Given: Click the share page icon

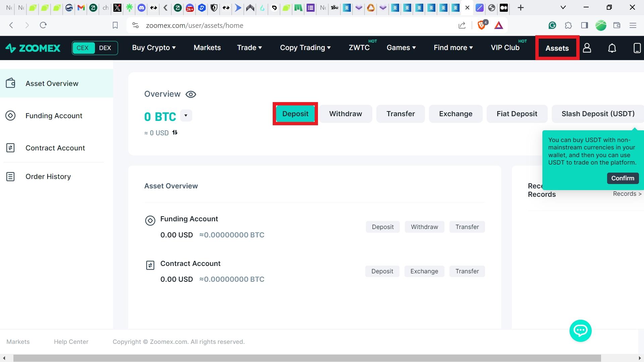Looking at the screenshot, I should (462, 25).
